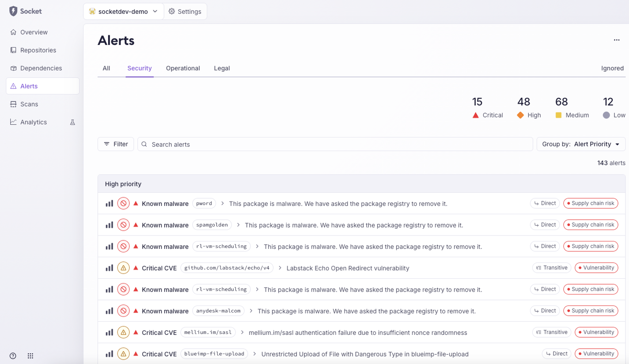Click the beta flask icon beside Analytics
Screen dimensions: 629x364
pyautogui.click(x=72, y=122)
